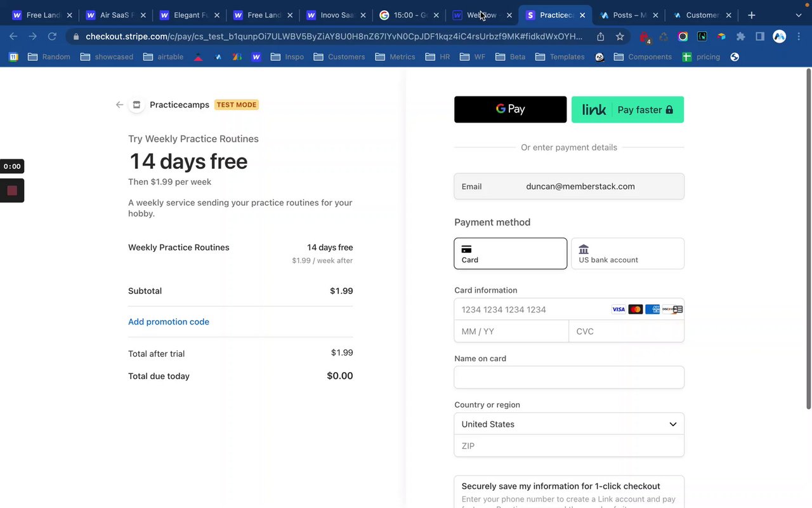Click the CVC input field
The height and width of the screenshot is (508, 812).
tap(626, 331)
